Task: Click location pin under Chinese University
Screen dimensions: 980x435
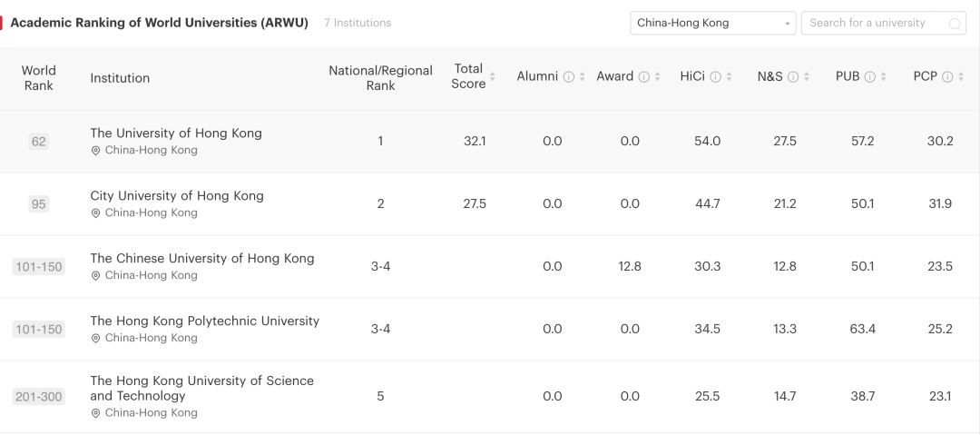Action: coord(95,276)
